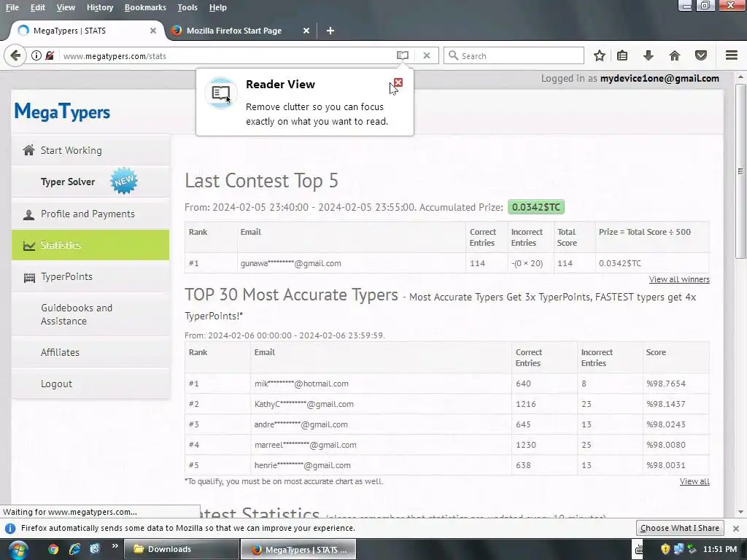Image resolution: width=747 pixels, height=560 pixels.
Task: Open the File menu
Action: (x=12, y=7)
